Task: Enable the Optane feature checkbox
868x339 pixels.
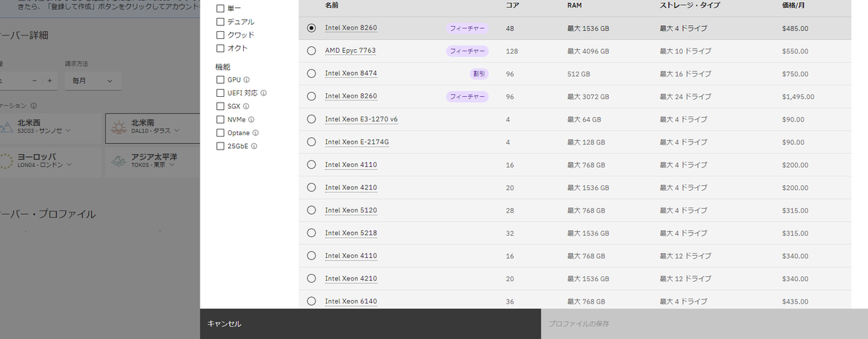Action: (221, 133)
